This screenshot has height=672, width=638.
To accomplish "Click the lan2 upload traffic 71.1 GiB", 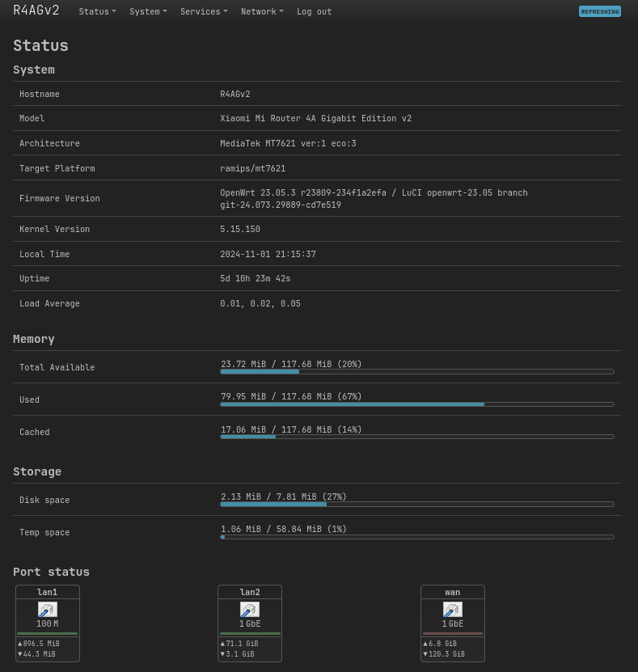I will pyautogui.click(x=239, y=643).
